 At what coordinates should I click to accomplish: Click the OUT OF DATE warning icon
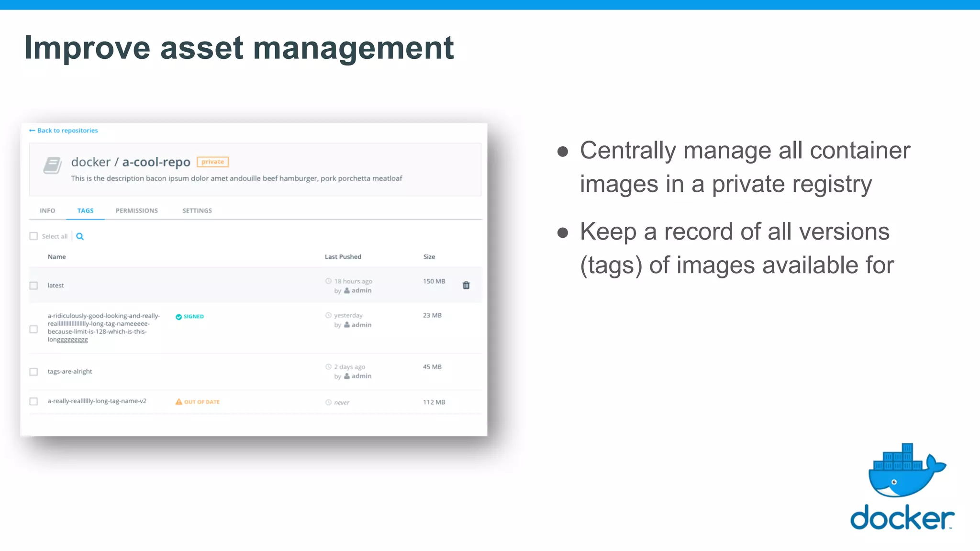(179, 402)
